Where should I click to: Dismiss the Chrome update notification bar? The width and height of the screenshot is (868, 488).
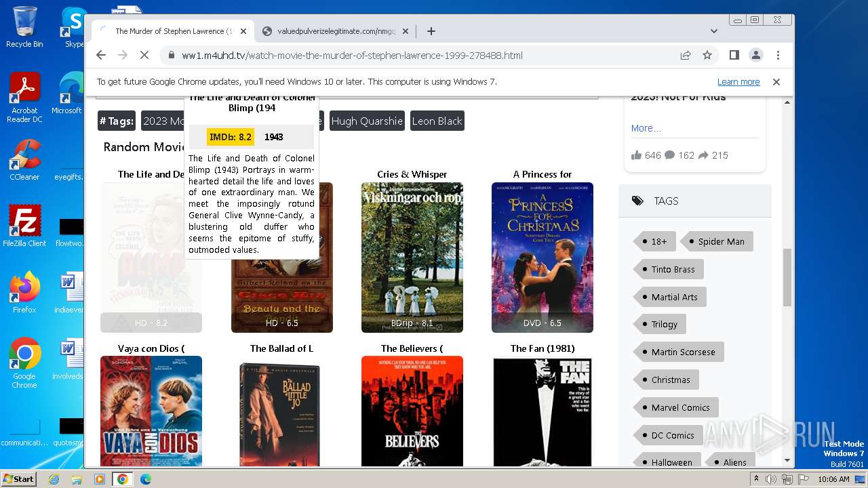(776, 81)
